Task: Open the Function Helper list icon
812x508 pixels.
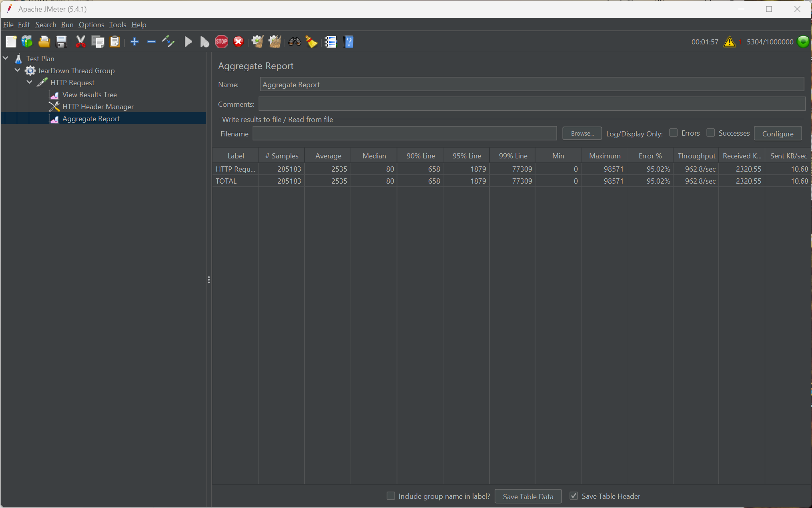Action: coord(331,42)
